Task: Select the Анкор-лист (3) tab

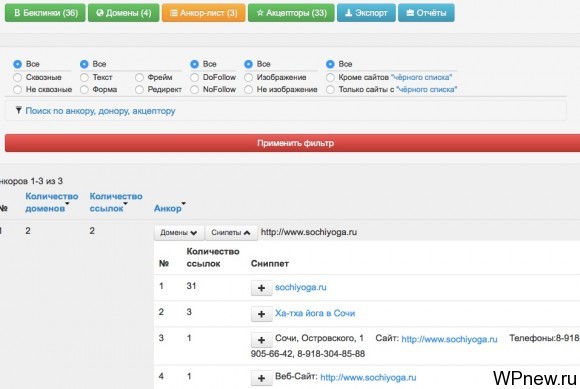Action: [x=203, y=13]
